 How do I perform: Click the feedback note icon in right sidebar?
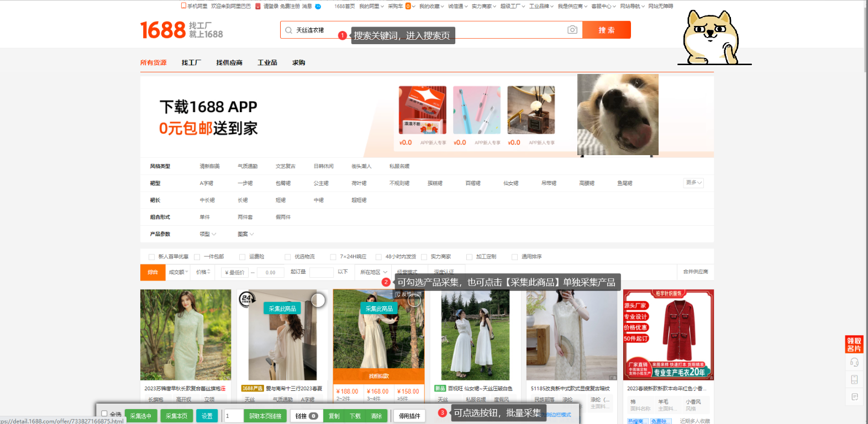tap(854, 397)
